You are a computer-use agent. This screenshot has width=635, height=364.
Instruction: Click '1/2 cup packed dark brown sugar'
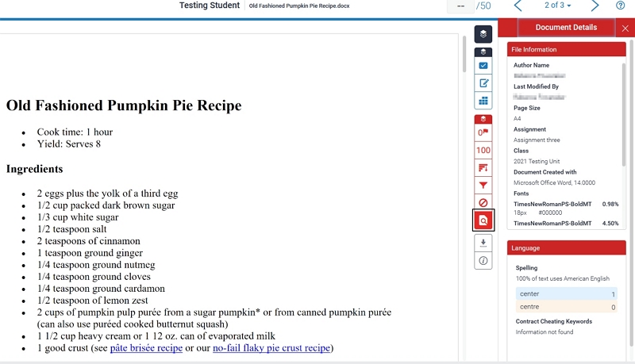[x=106, y=205]
